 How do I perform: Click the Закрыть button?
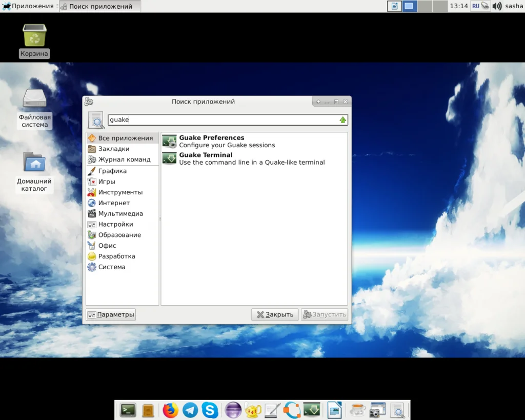coord(275,314)
